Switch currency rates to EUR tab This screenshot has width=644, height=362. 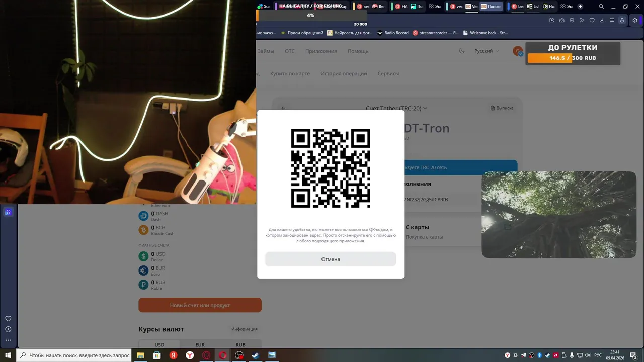click(200, 345)
